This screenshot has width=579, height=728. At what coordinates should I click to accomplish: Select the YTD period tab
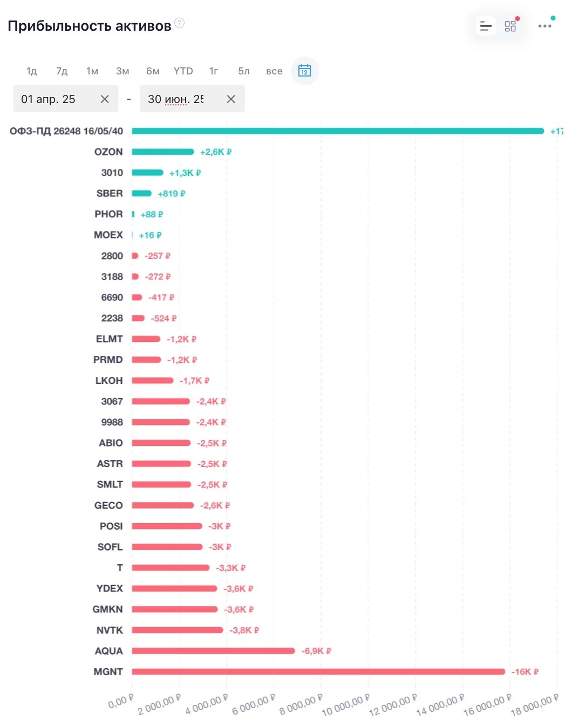pos(183,71)
